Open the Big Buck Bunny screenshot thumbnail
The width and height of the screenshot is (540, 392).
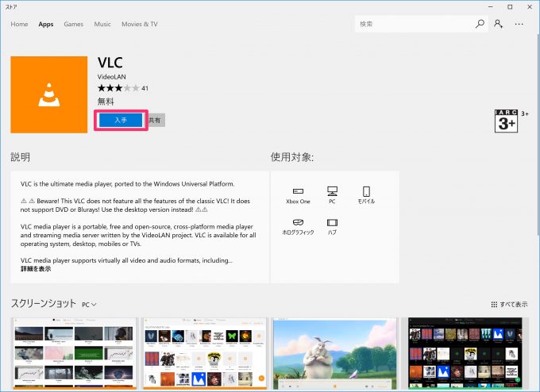coord(335,353)
